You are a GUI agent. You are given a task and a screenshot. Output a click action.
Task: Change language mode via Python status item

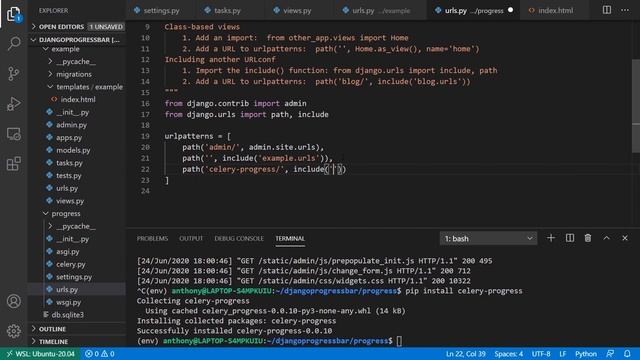tap(586, 354)
